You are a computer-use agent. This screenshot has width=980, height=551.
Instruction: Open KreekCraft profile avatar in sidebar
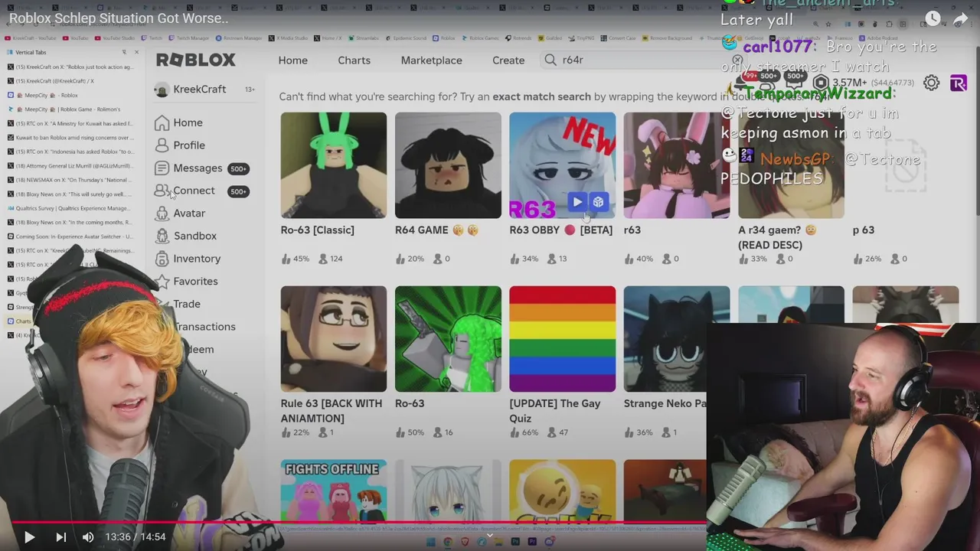pyautogui.click(x=162, y=90)
